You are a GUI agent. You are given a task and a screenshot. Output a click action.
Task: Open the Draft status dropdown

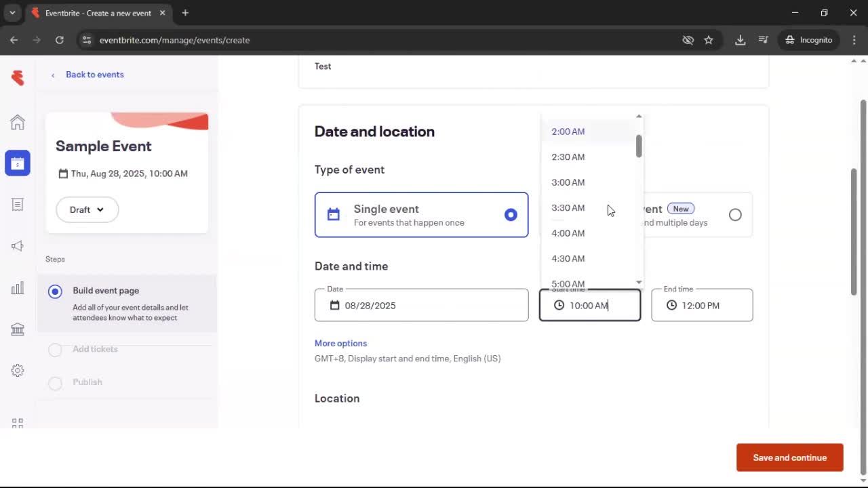87,209
